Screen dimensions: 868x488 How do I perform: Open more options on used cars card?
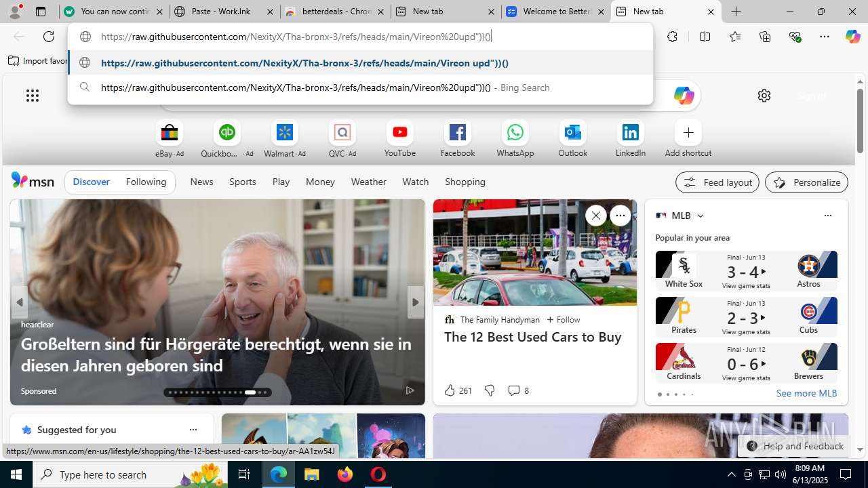click(x=620, y=216)
